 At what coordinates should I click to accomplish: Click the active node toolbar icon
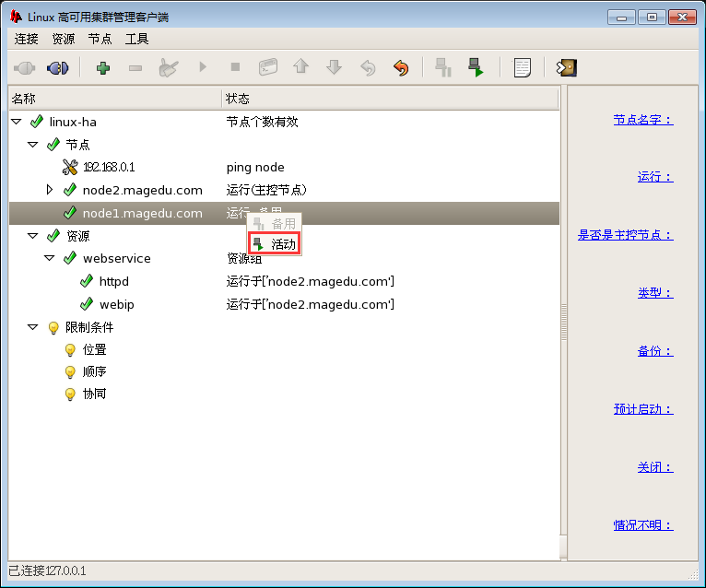pyautogui.click(x=476, y=67)
